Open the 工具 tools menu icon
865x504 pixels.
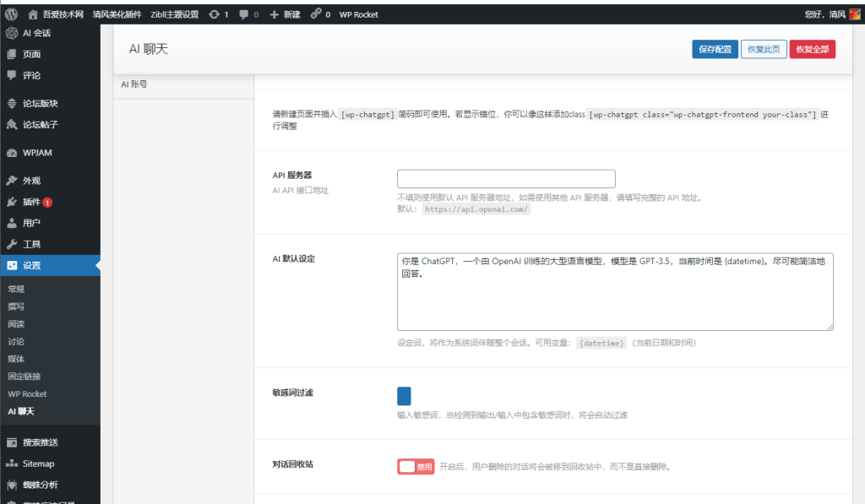tap(12, 244)
